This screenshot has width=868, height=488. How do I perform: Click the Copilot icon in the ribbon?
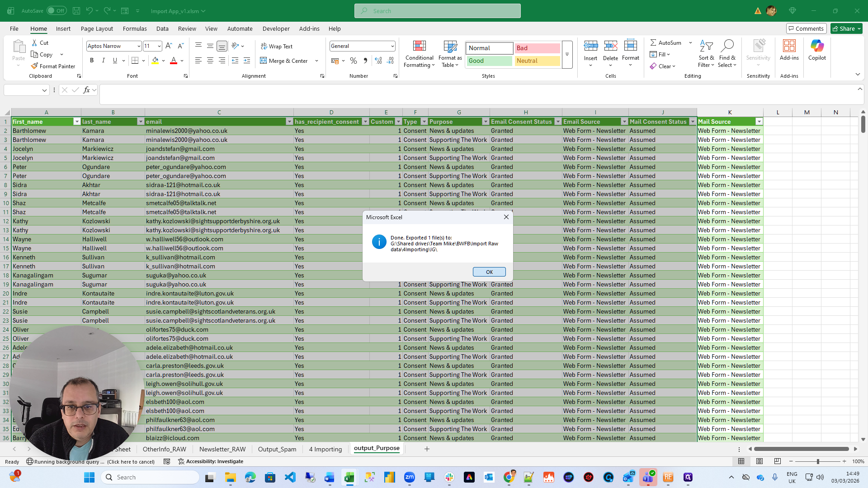tap(817, 47)
